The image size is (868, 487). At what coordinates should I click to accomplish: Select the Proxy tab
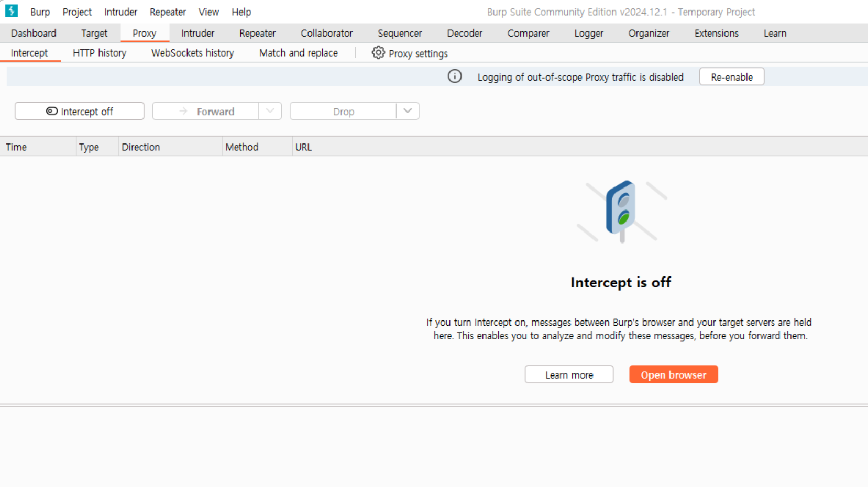pyautogui.click(x=144, y=33)
